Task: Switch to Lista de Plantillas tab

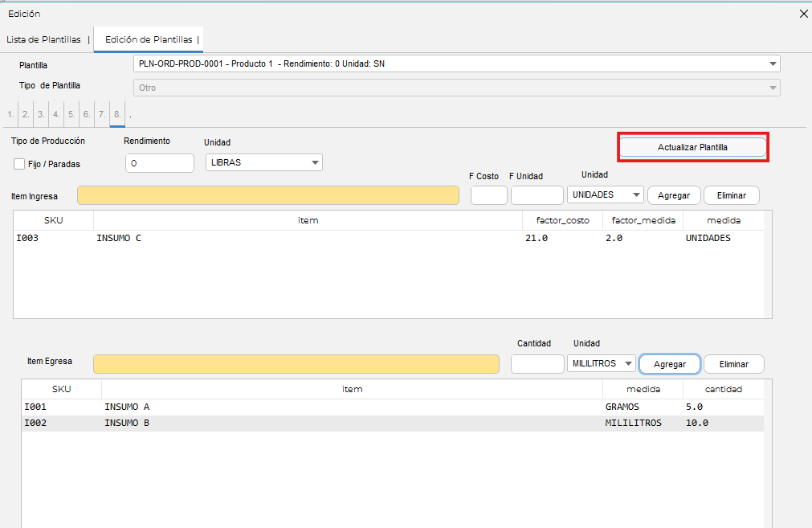Action: (43, 39)
